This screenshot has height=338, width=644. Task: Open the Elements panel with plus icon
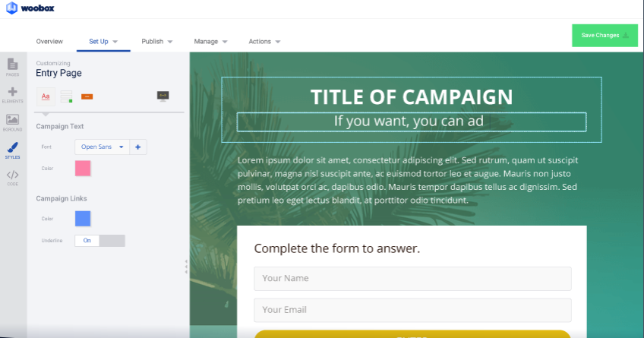pyautogui.click(x=12, y=94)
